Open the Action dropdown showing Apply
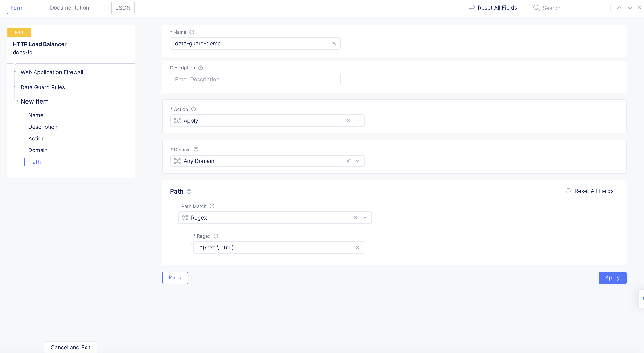This screenshot has height=353, width=644. click(x=357, y=120)
